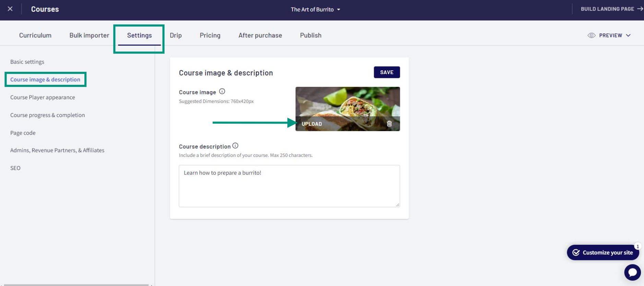Open SEO settings in sidebar
The width and height of the screenshot is (644, 286).
coord(15,168)
